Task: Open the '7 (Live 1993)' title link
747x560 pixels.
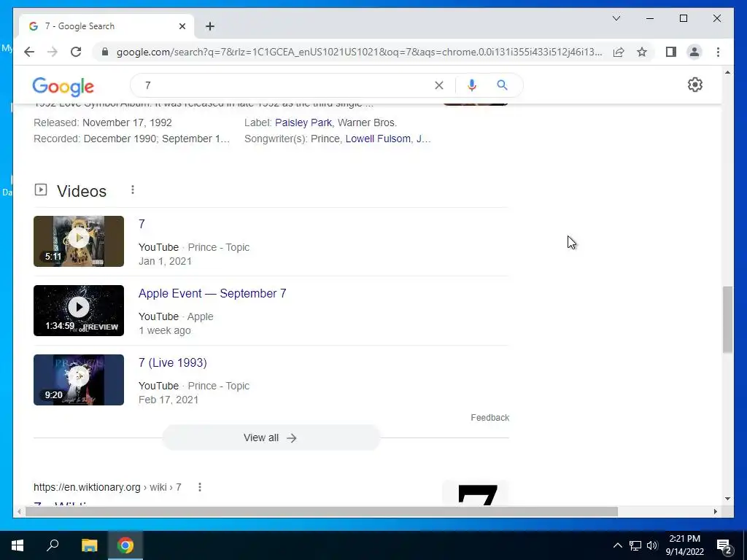Action: [x=172, y=363]
